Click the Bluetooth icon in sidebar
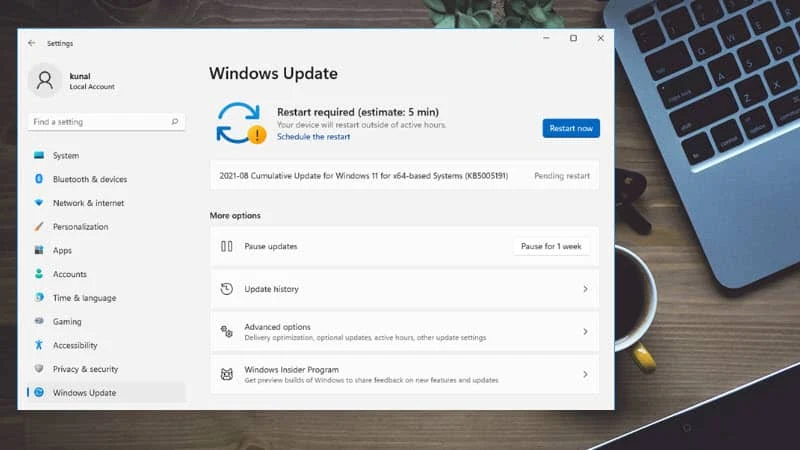This screenshot has width=800, height=450. click(x=39, y=179)
